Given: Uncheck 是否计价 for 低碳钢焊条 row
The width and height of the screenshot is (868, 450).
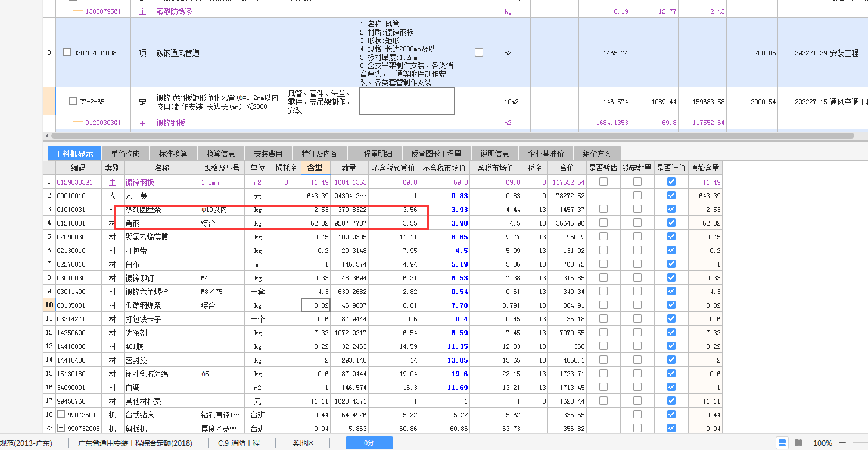Looking at the screenshot, I should point(671,305).
